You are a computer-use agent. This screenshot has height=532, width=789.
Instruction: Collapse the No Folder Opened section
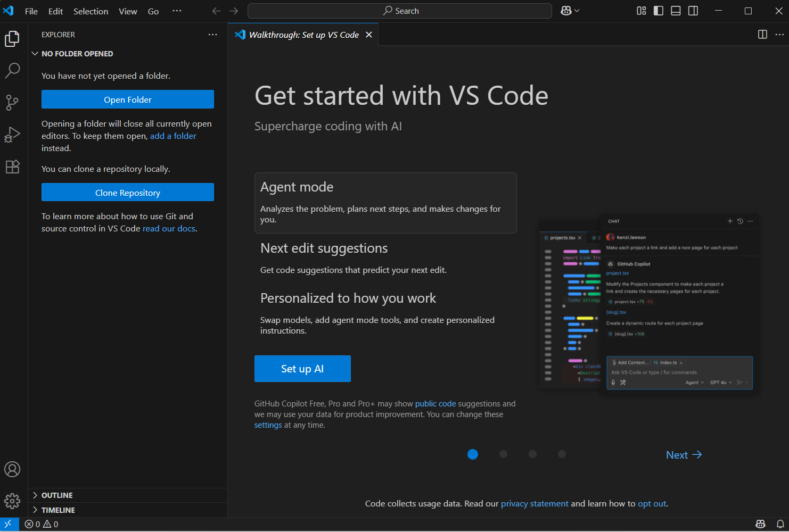(x=128, y=54)
